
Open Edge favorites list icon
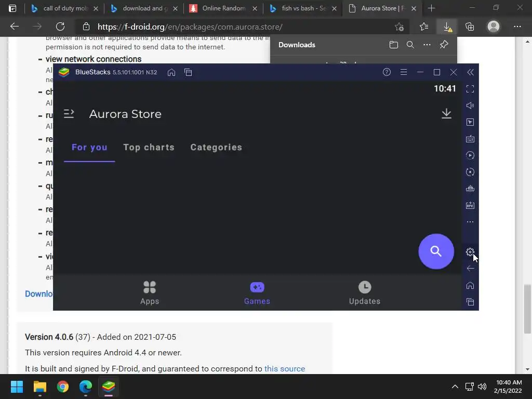tap(424, 26)
